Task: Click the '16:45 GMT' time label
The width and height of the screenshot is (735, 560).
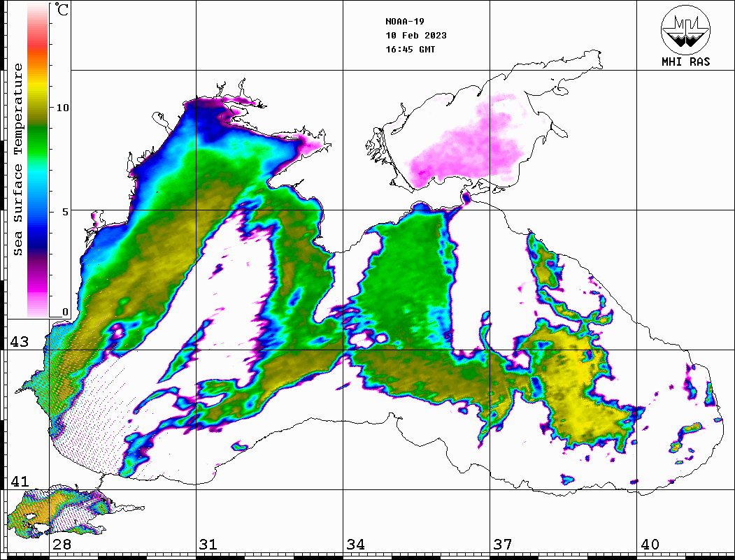Action: (411, 50)
